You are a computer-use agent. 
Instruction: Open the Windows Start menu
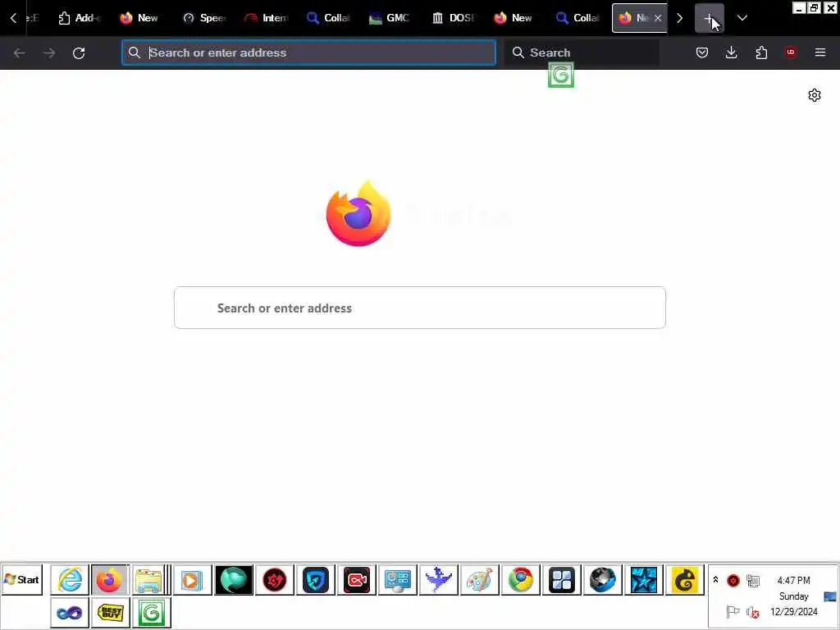(22, 580)
